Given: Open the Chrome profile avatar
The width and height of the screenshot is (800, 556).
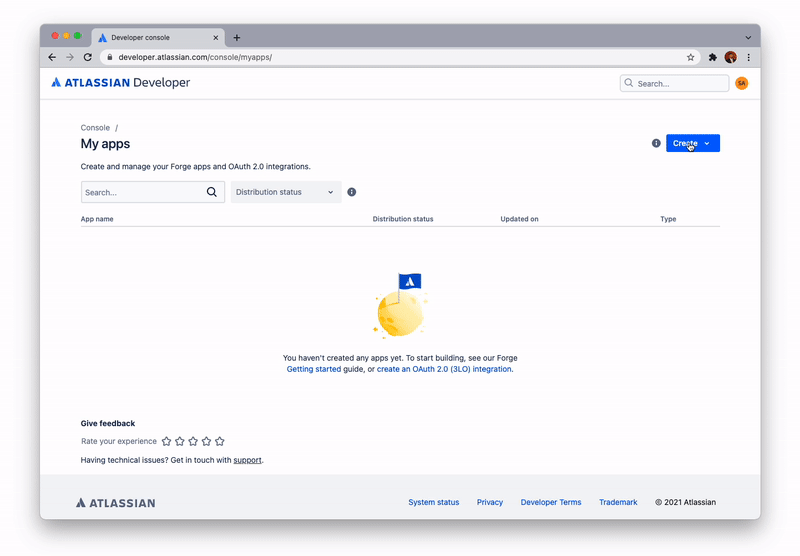Looking at the screenshot, I should click(731, 57).
